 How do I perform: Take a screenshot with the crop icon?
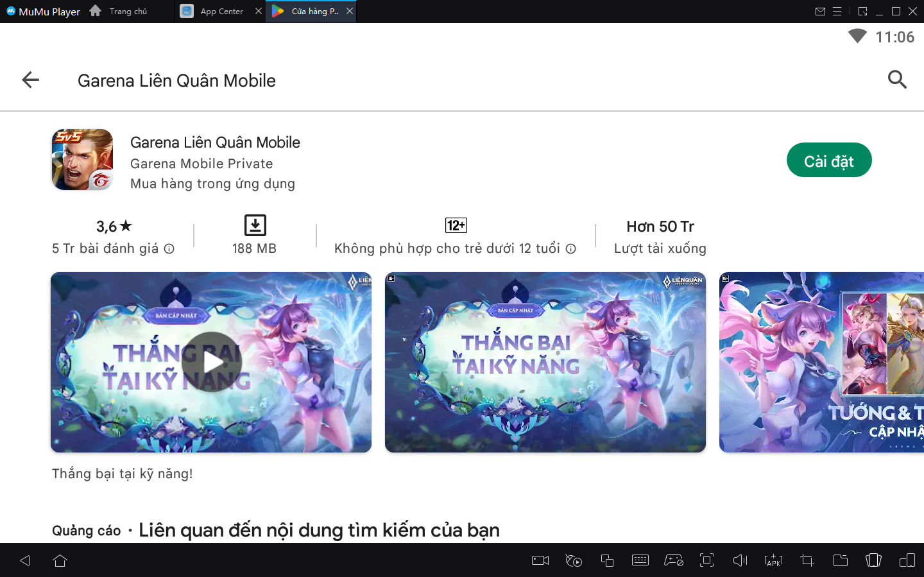click(807, 560)
